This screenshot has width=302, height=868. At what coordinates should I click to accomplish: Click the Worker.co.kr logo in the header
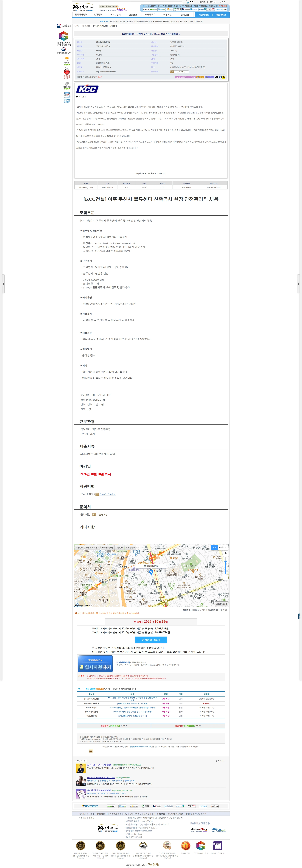83,7
